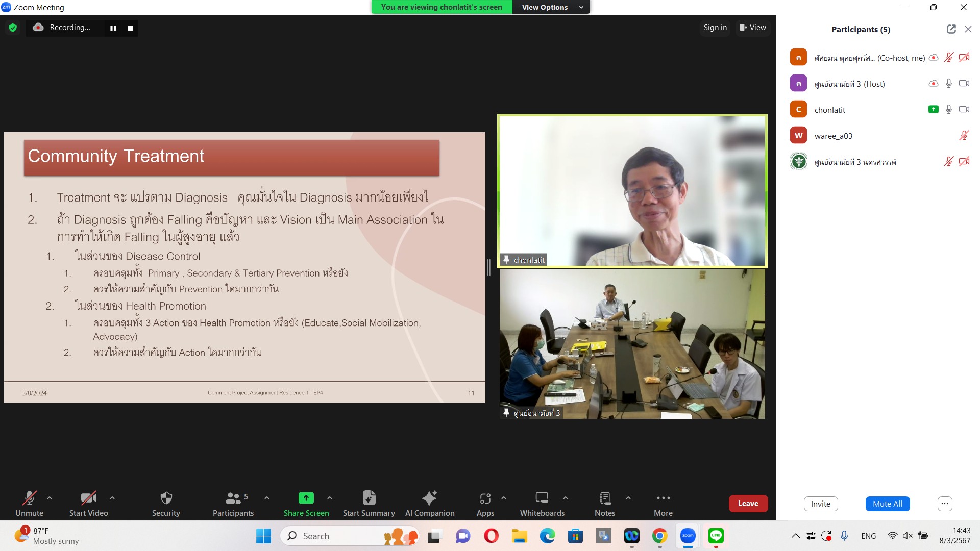Image resolution: width=980 pixels, height=551 pixels.
Task: Click the green encryption shield icon
Action: (13, 28)
